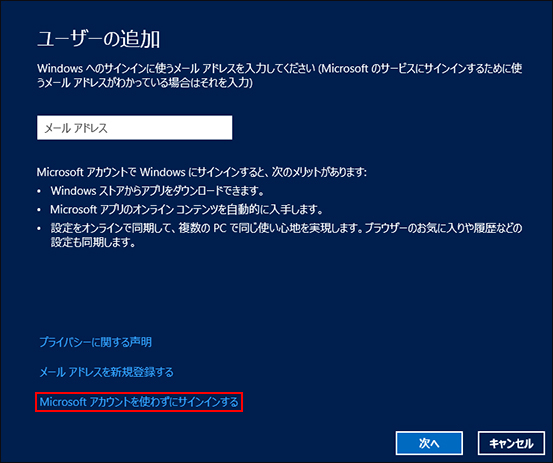Click the 設定をオンラインで同期して bullet text
The width and height of the screenshot is (553, 463).
[286, 235]
